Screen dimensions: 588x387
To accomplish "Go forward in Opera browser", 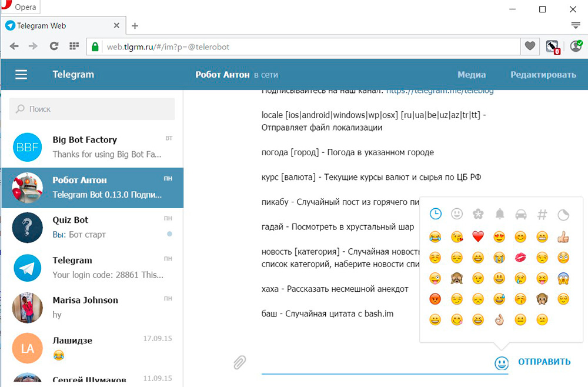I will click(x=34, y=46).
